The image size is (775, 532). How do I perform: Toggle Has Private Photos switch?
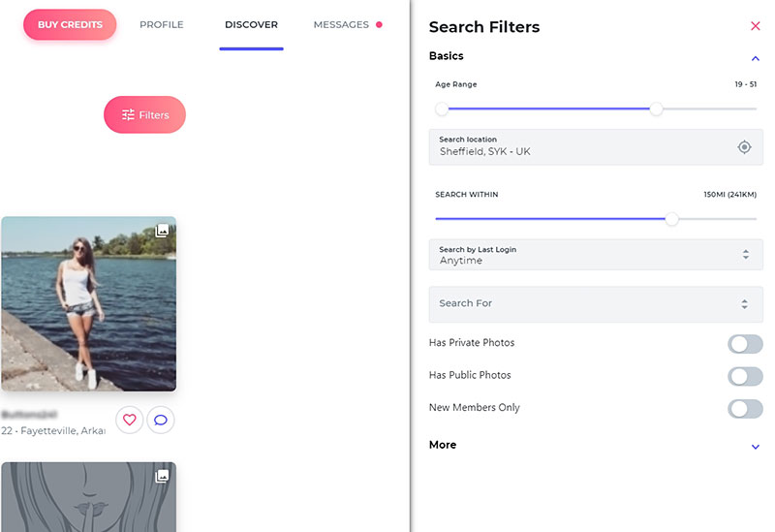(745, 344)
